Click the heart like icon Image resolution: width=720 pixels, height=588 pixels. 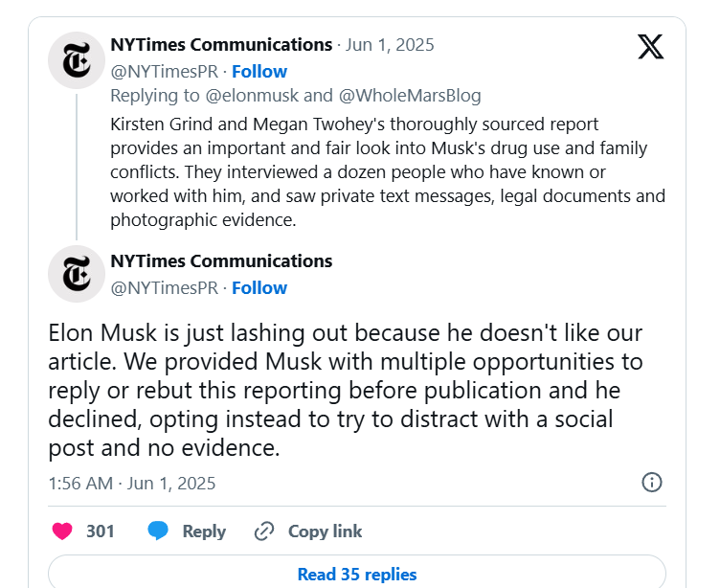tap(61, 531)
